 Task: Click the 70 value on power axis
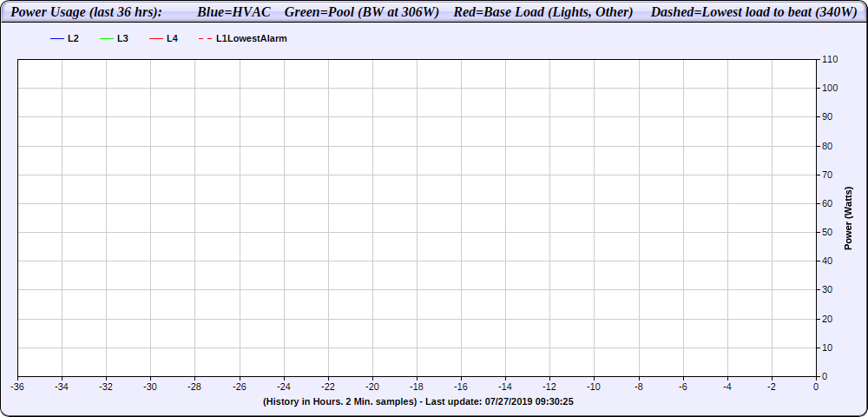tap(827, 175)
